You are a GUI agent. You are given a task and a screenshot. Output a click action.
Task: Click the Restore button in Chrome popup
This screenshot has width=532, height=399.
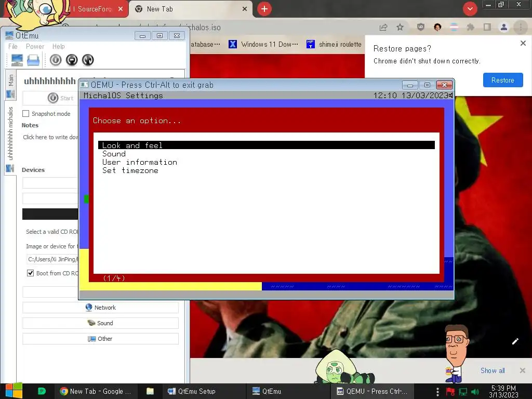click(x=503, y=80)
